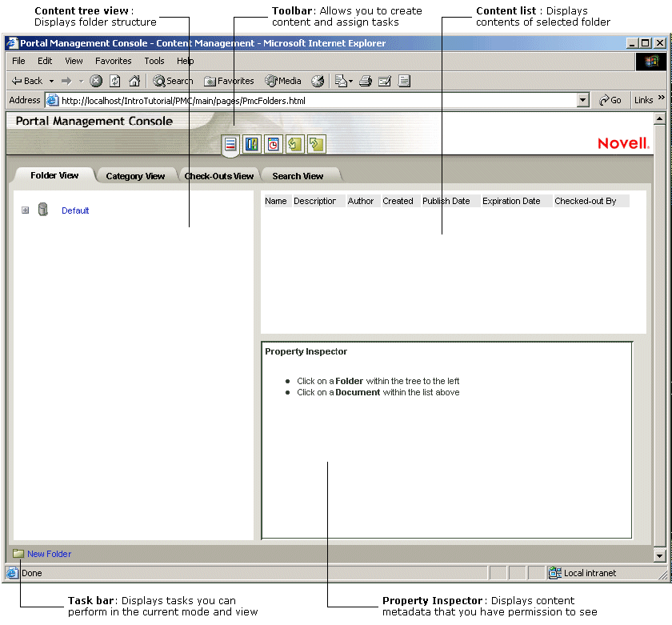Switch to the Check-Outs View tab

[219, 176]
